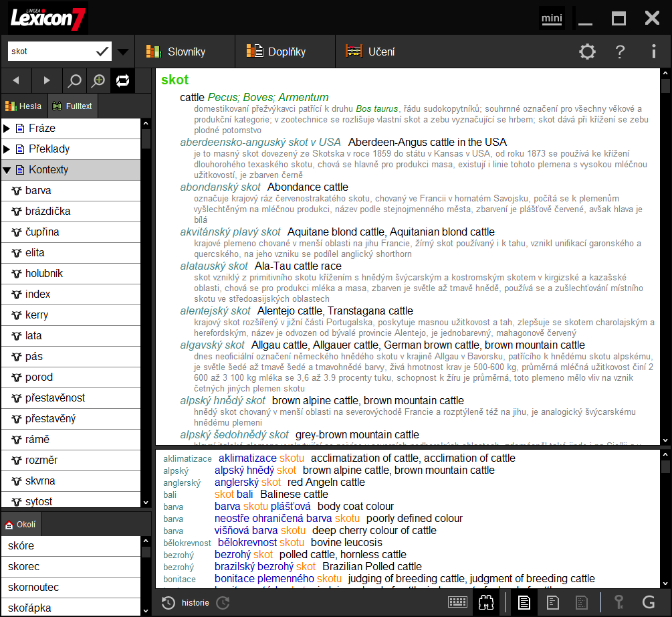The height and width of the screenshot is (617, 672).
Task: Select skornoutec in the Okolí list
Action: pos(71,588)
